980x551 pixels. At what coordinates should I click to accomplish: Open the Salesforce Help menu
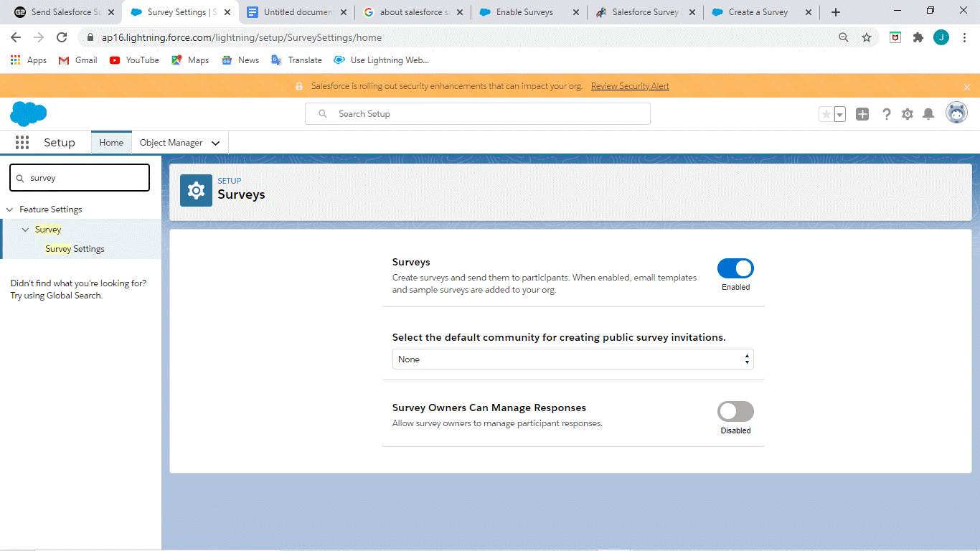[886, 113]
